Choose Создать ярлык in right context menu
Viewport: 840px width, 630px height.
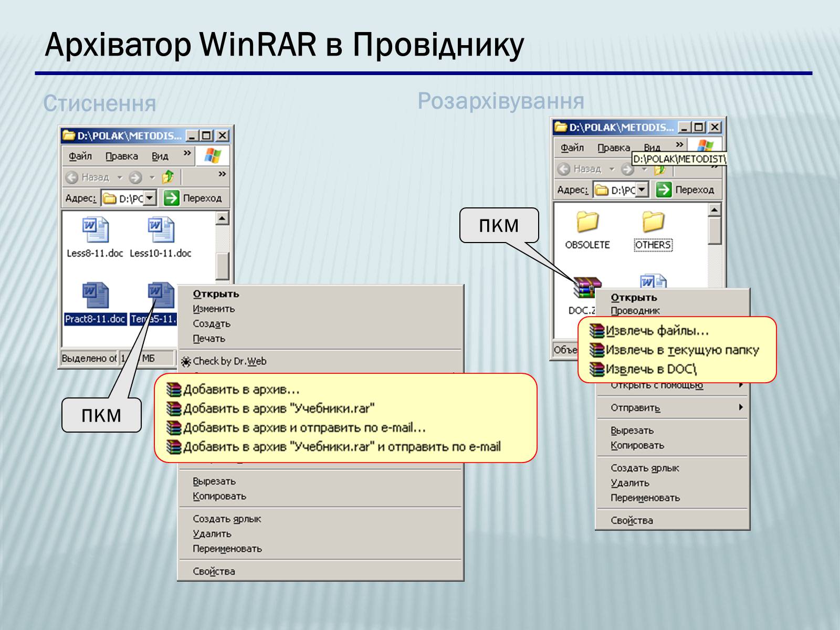coord(645,468)
